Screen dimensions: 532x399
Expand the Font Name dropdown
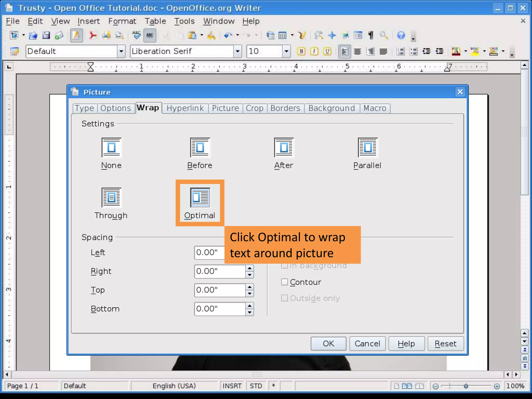click(x=237, y=51)
